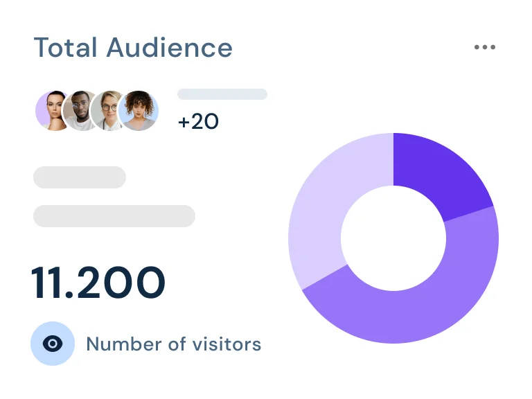
Task: Choose the curly-haired woman's avatar
Action: 139,111
